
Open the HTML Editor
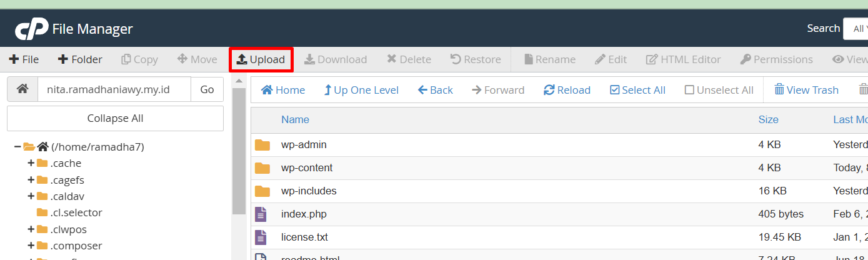[x=683, y=59]
